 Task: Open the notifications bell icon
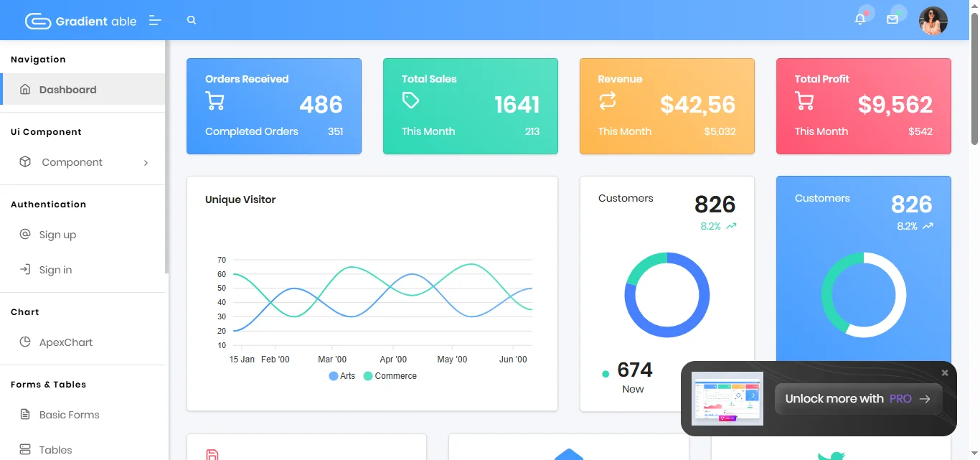point(860,20)
